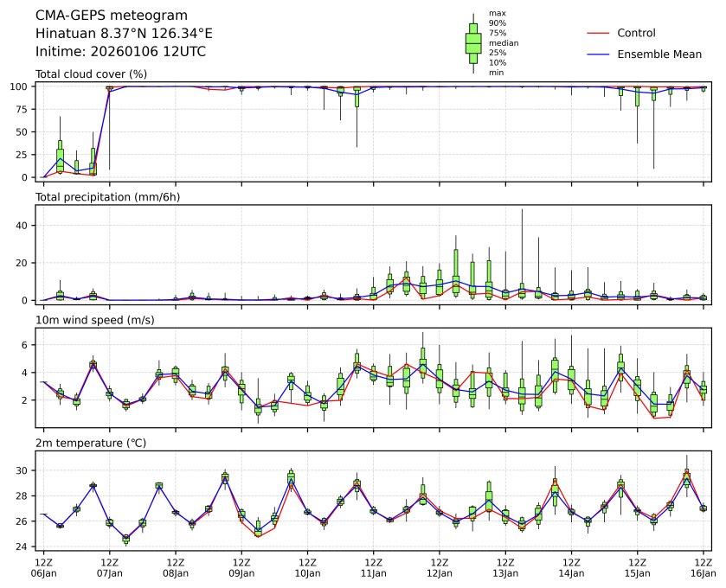Click the Hinatuan location coordinates text
The width and height of the screenshot is (726, 588).
[x=124, y=33]
